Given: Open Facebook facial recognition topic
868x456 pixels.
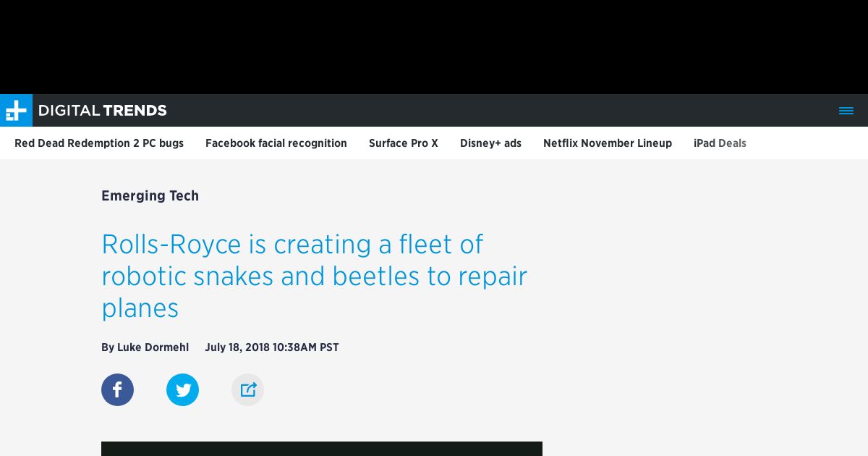Looking at the screenshot, I should 276,143.
